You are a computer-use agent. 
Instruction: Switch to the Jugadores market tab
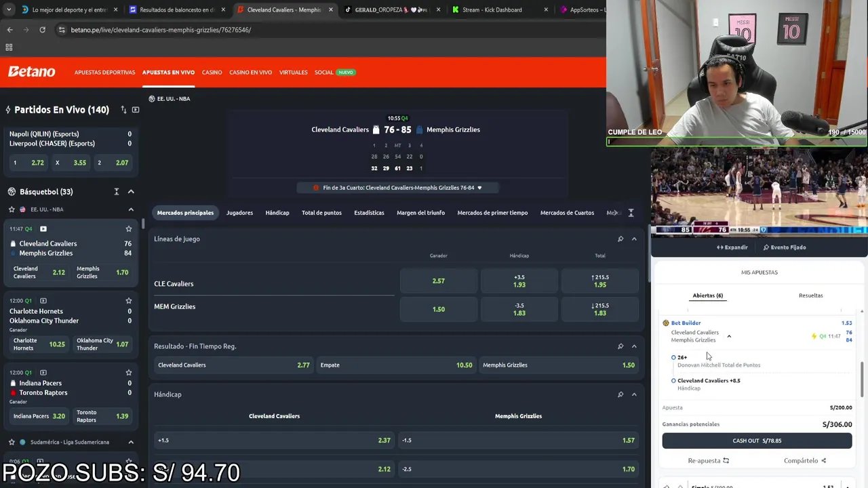coord(239,213)
